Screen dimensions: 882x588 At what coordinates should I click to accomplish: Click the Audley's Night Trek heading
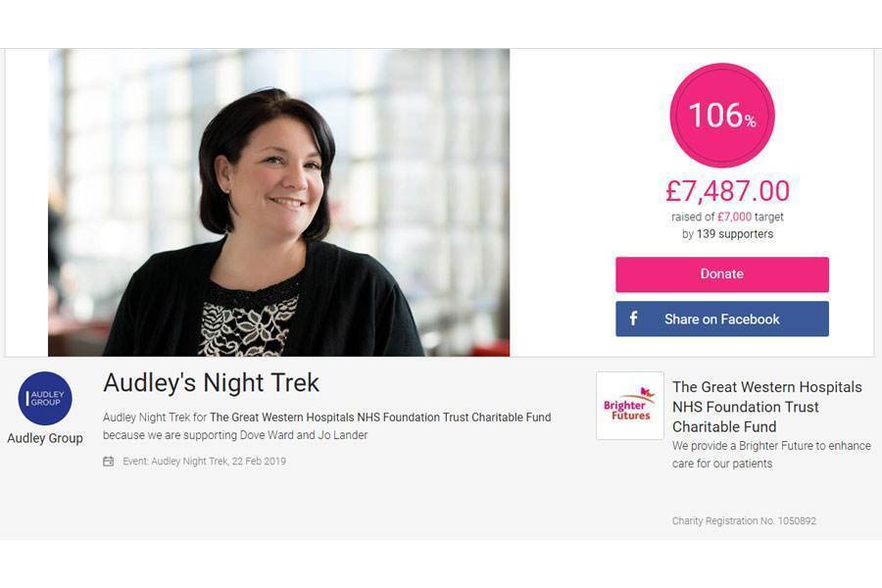click(211, 382)
